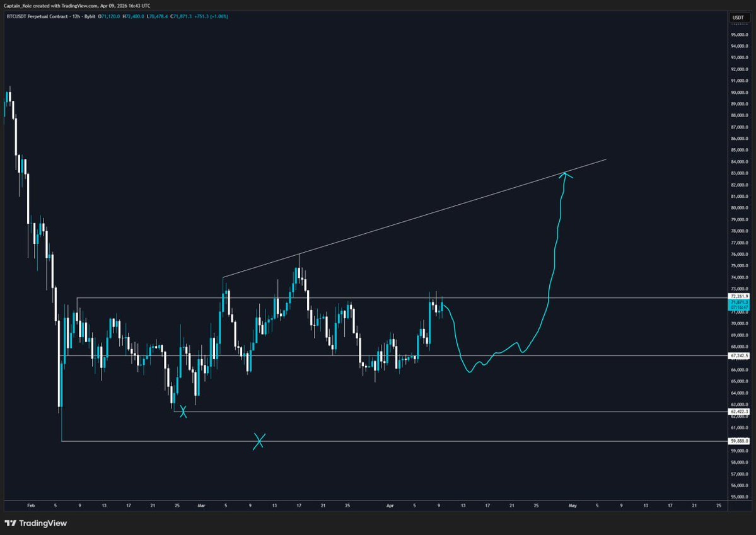
Task: Click the high value H72,400.0
Action: 133,16
